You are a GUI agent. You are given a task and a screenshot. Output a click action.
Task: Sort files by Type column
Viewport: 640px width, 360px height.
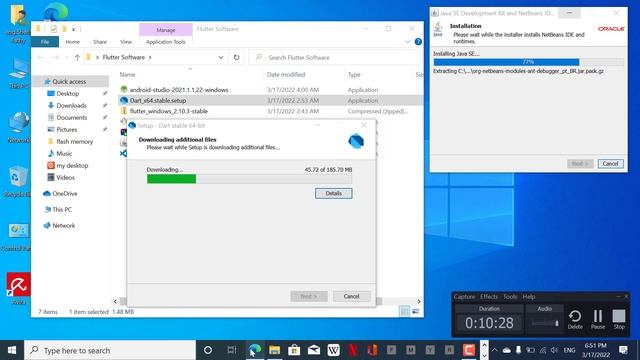(x=354, y=75)
